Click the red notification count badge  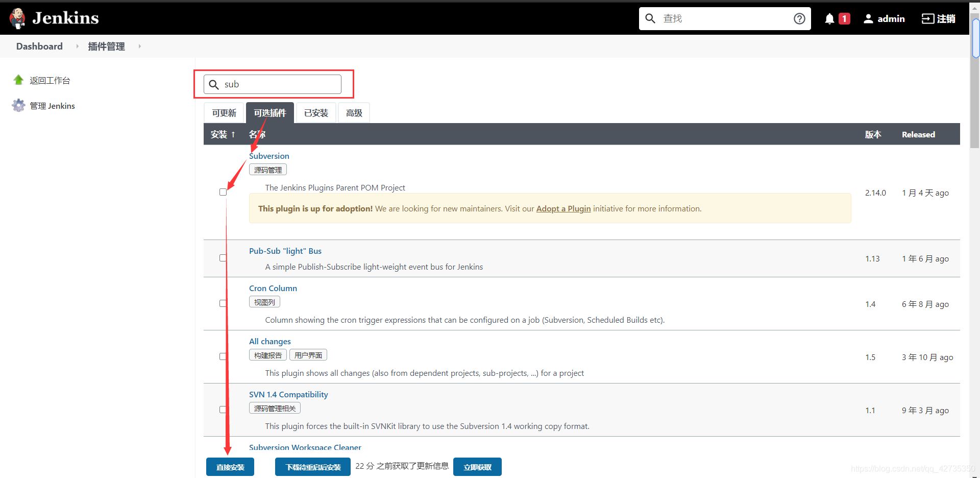[844, 19]
